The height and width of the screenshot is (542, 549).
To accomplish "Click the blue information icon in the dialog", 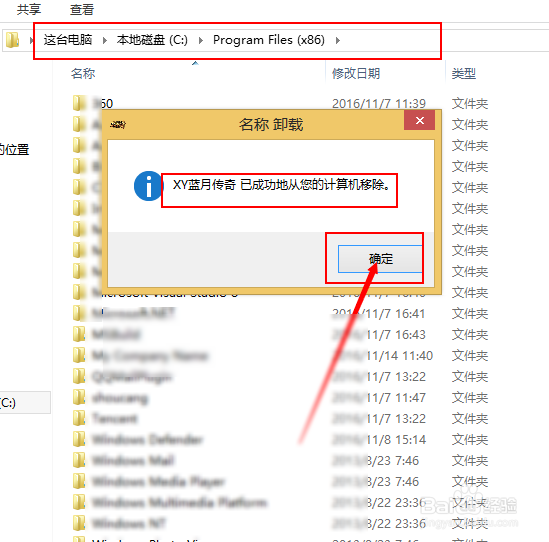I will pyautogui.click(x=148, y=186).
